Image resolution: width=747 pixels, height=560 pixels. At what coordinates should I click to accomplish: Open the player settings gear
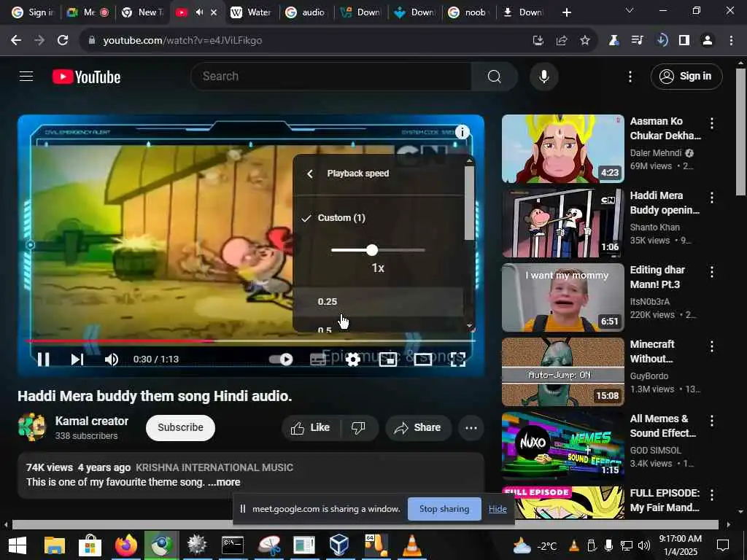pos(352,359)
